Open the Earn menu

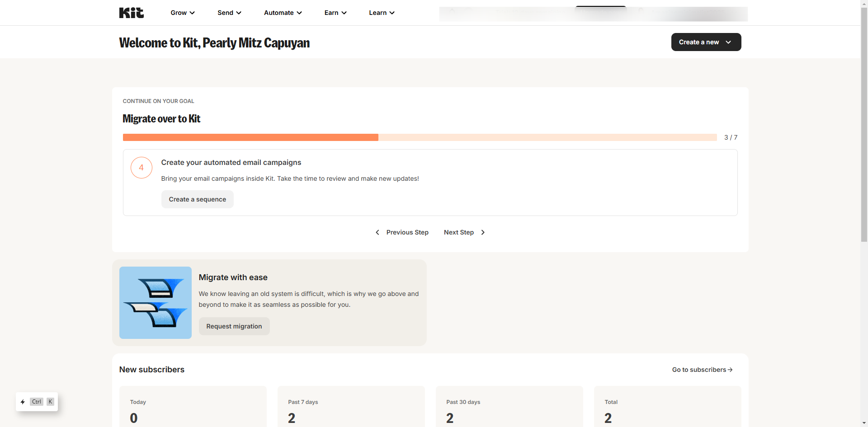point(335,13)
